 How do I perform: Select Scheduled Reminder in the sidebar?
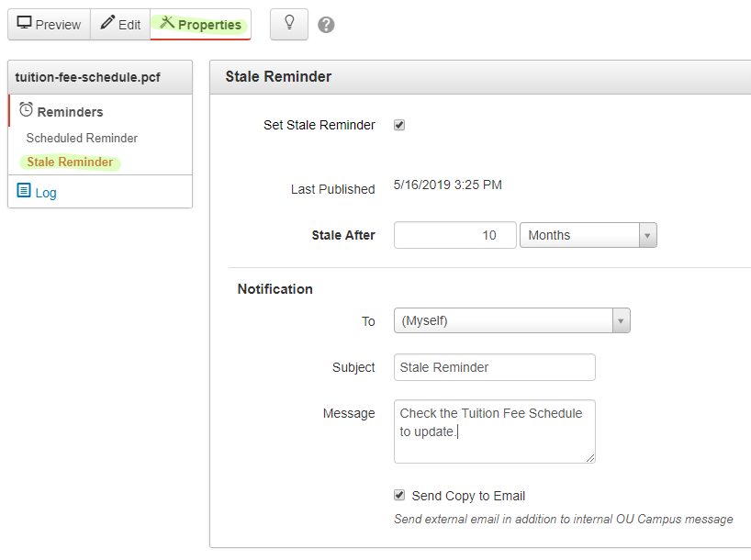[x=82, y=138]
